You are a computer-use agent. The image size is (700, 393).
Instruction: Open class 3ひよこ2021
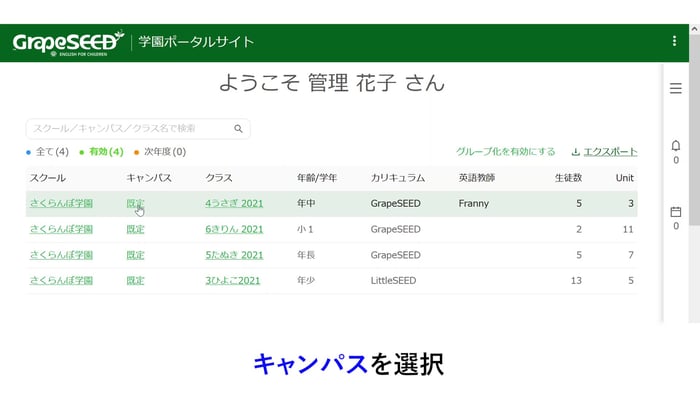[232, 280]
